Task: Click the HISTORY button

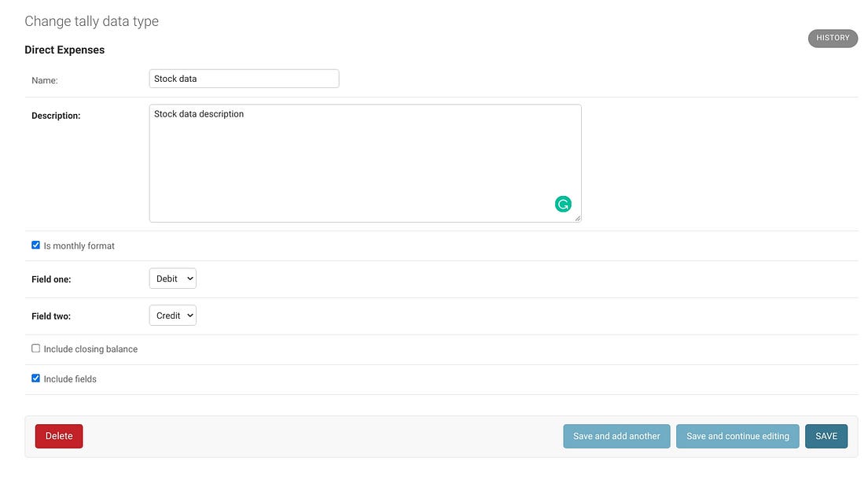Action: pos(833,38)
